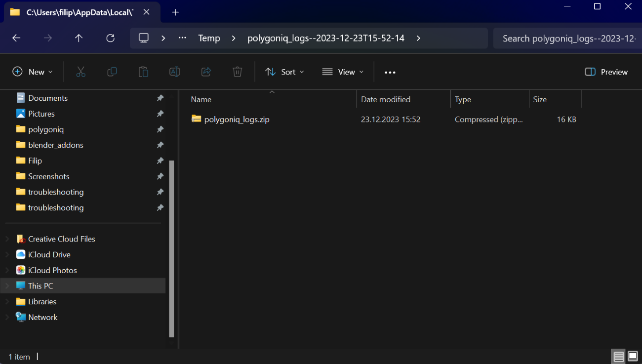The height and width of the screenshot is (364, 642).
Task: Click the Copy icon in the toolbar
Action: click(x=112, y=72)
